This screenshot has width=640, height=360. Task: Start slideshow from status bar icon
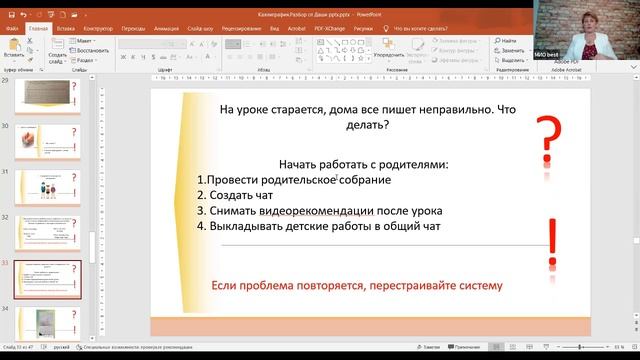546,347
